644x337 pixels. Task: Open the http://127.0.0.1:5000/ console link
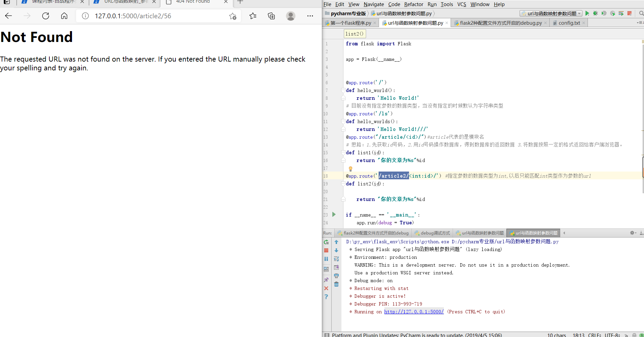[x=414, y=312]
